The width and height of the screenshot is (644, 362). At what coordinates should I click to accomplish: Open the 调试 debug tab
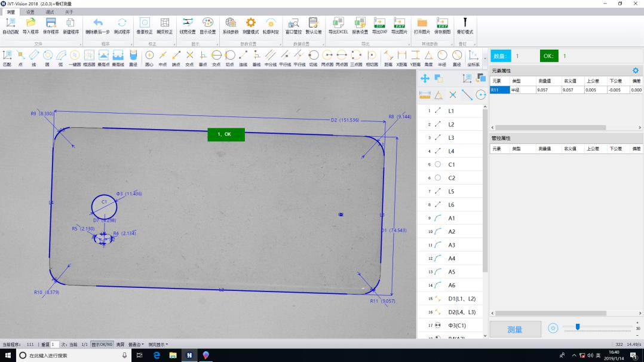tap(50, 12)
